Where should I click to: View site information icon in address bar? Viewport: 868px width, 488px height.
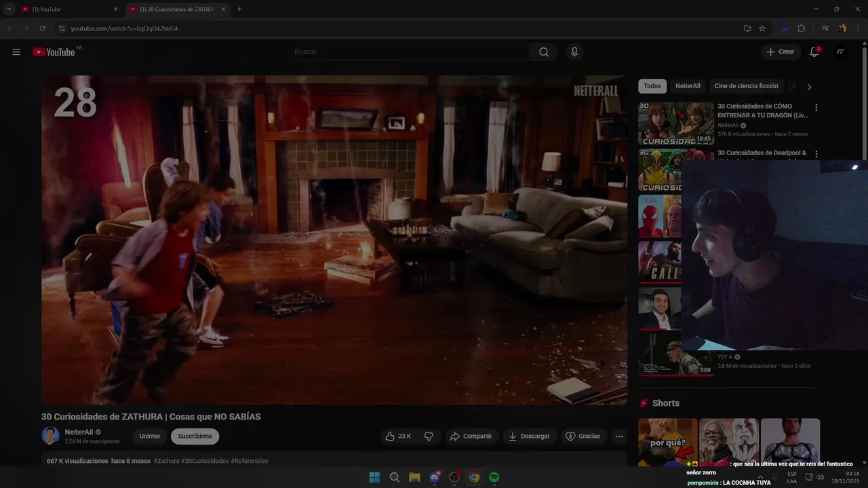(61, 28)
